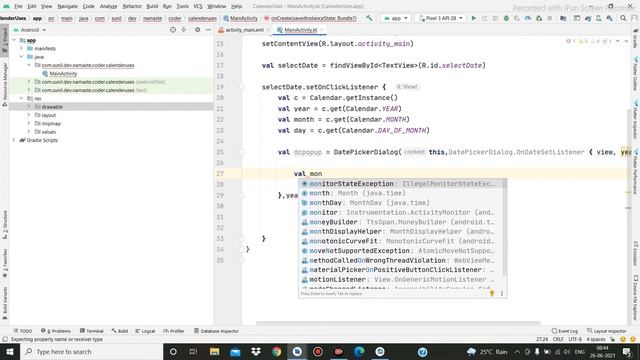Image resolution: width=640 pixels, height=360 pixels.
Task: Choose the moneyBuilder autocomplete suggestion
Action: (402, 222)
